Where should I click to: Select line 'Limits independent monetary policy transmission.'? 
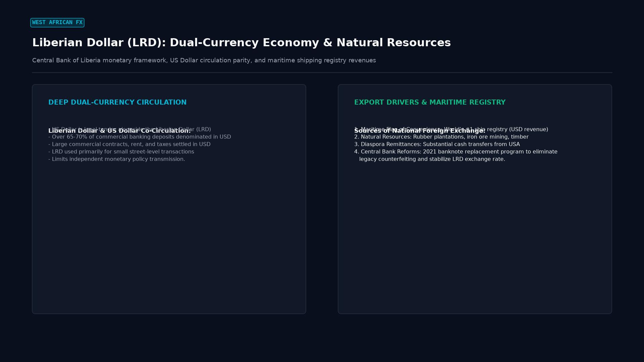pyautogui.click(x=117, y=159)
